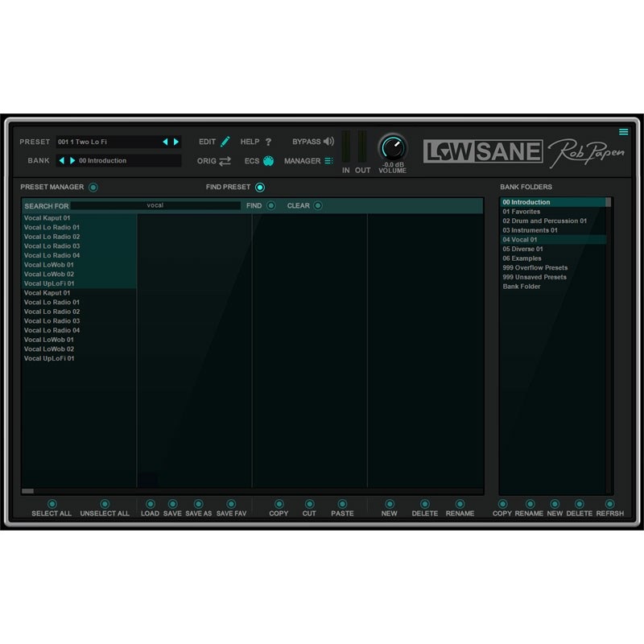Click bank folder Delete button
Screen dimensions: 644x644
pos(579,504)
